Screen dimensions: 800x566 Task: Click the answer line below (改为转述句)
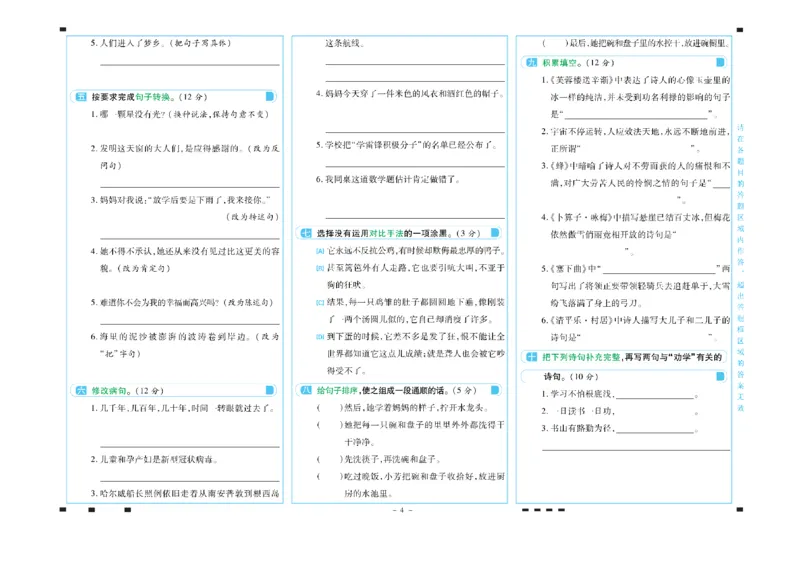click(190, 238)
